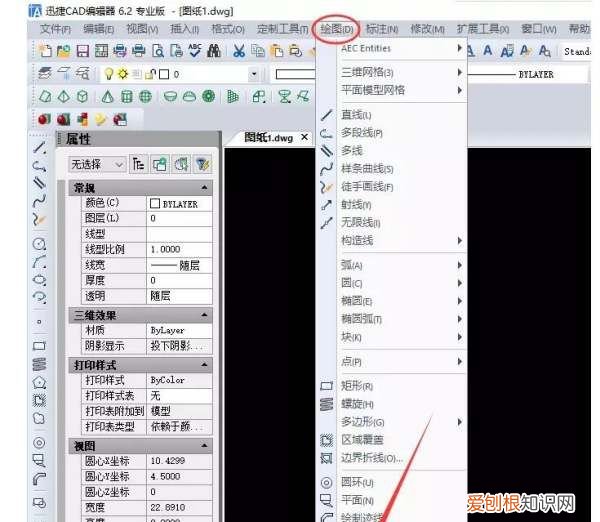Open the 文件(F) menu
Image resolution: width=600 pixels, height=522 pixels.
point(55,29)
